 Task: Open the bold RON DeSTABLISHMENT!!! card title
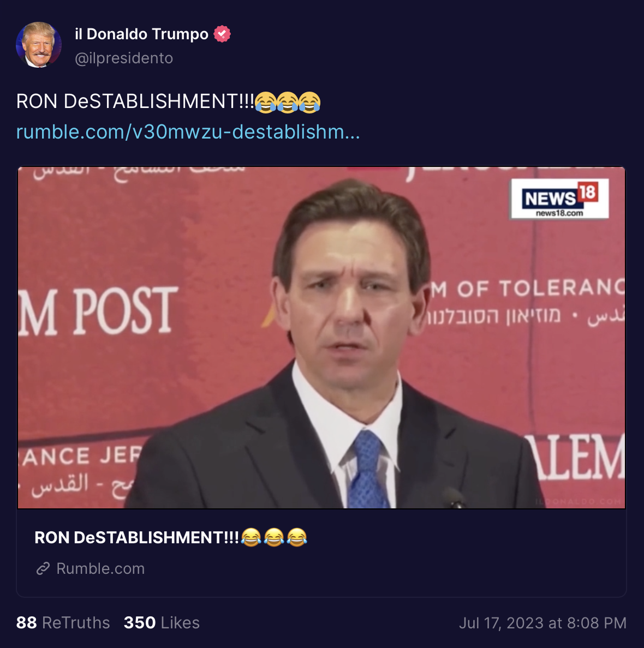137,538
